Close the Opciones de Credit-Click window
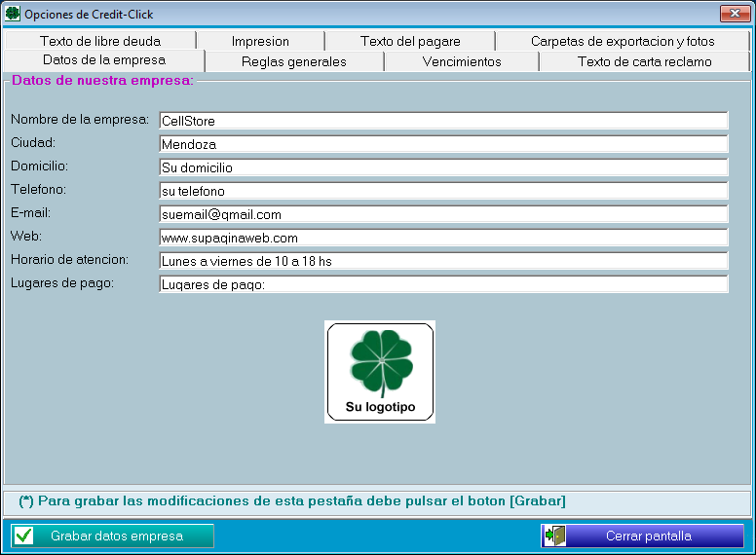Viewport: 756px width, 555px height. coord(734,14)
